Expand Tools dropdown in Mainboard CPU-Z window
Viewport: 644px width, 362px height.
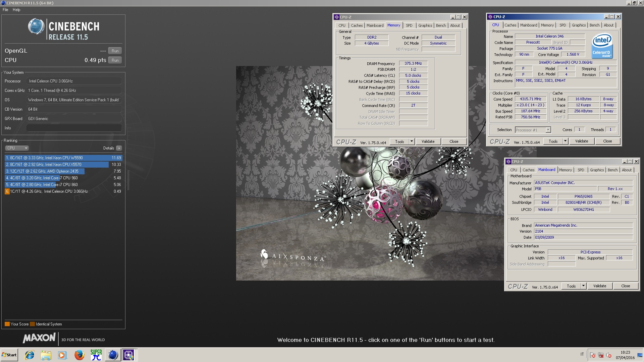[583, 286]
